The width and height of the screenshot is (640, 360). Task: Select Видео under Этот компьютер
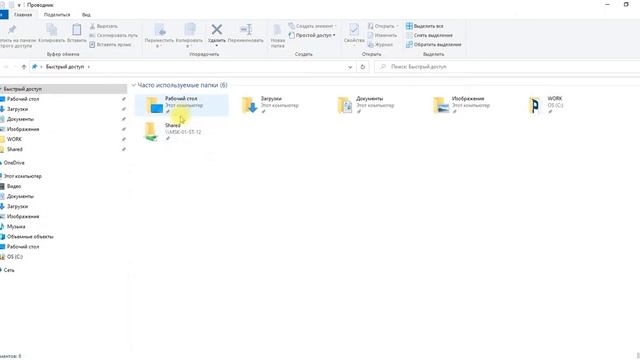click(14, 186)
